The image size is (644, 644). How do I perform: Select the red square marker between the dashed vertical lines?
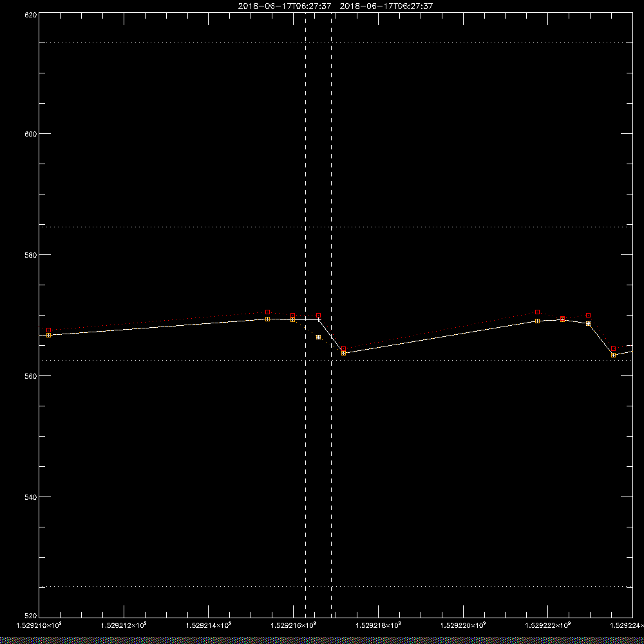click(x=318, y=316)
